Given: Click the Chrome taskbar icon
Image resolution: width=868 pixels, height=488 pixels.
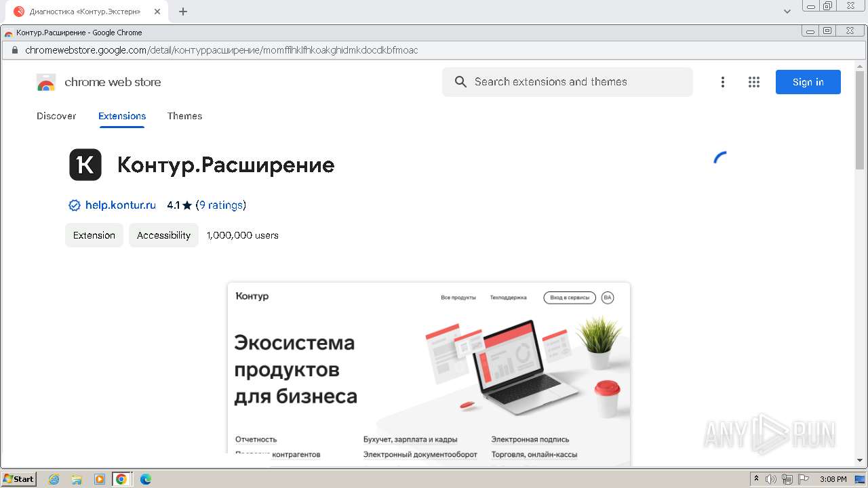Looking at the screenshot, I should (x=121, y=479).
